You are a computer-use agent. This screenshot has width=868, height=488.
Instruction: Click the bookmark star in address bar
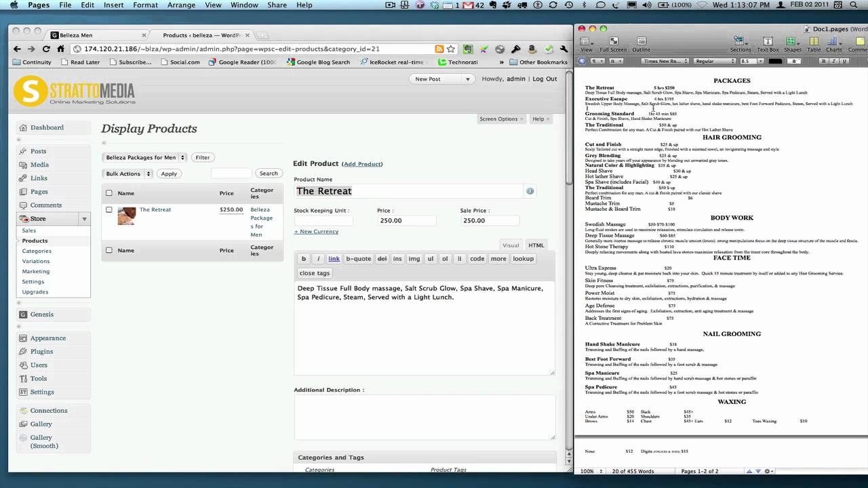coord(451,49)
